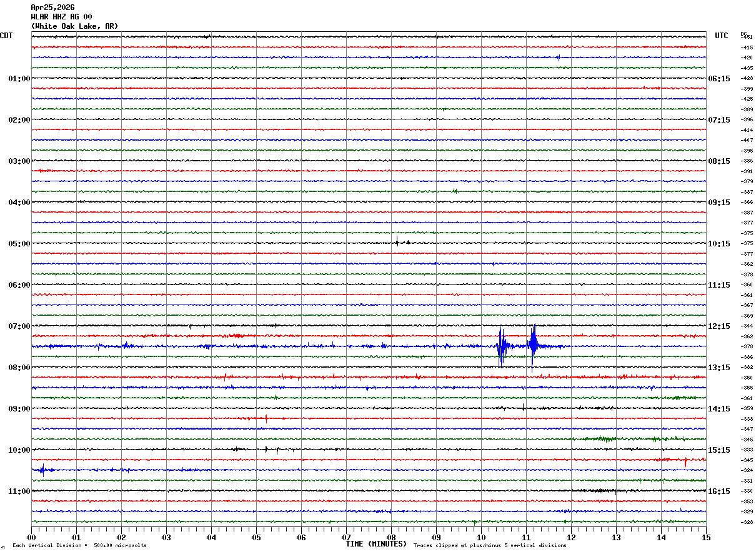Screen dimensions: 756x554
Task: Select the 10:00 CDT time label
Action: click(x=19, y=450)
